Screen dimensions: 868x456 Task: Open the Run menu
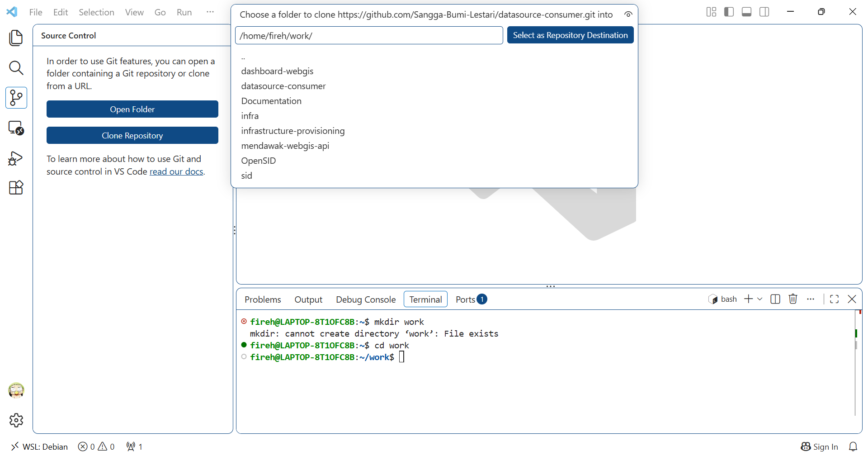coord(184,12)
